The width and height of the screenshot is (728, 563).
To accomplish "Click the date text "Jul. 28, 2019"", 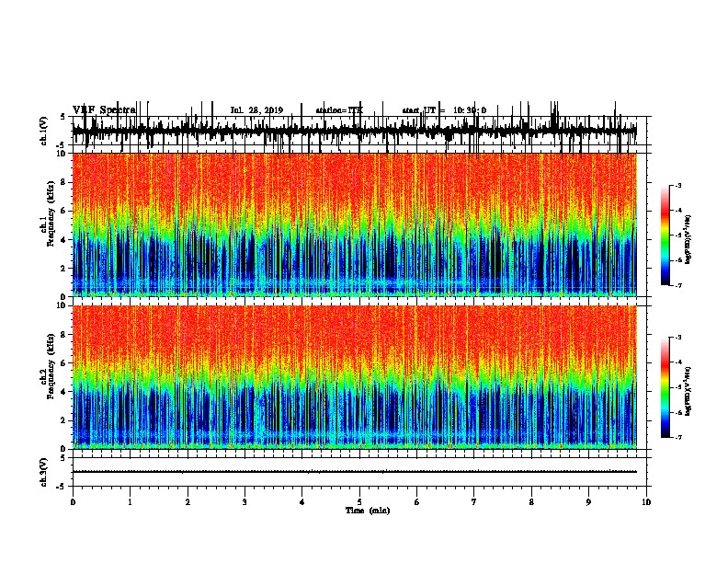I will [x=256, y=110].
